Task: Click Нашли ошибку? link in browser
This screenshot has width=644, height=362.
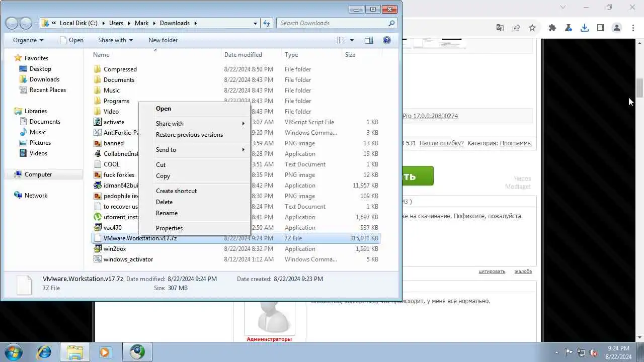Action: [x=441, y=143]
